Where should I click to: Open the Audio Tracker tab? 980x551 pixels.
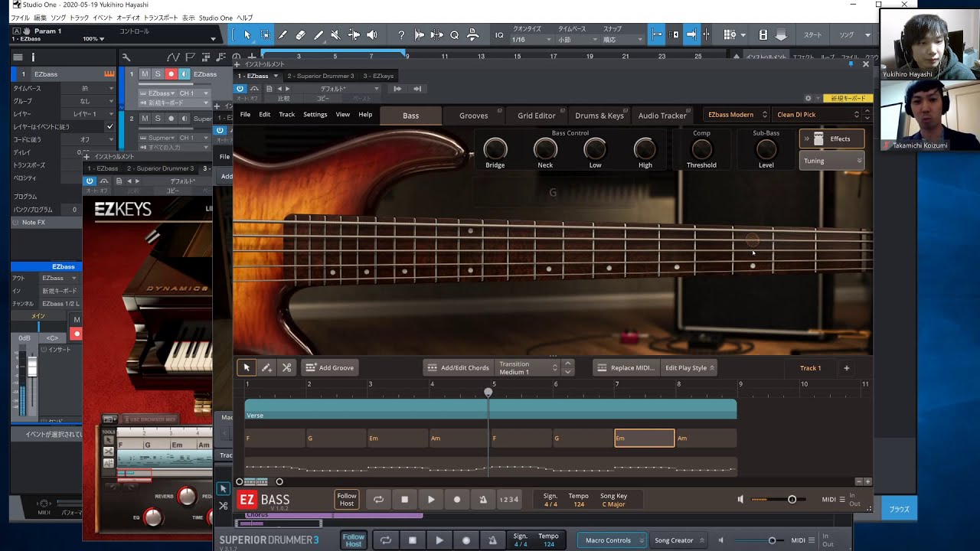pos(662,116)
